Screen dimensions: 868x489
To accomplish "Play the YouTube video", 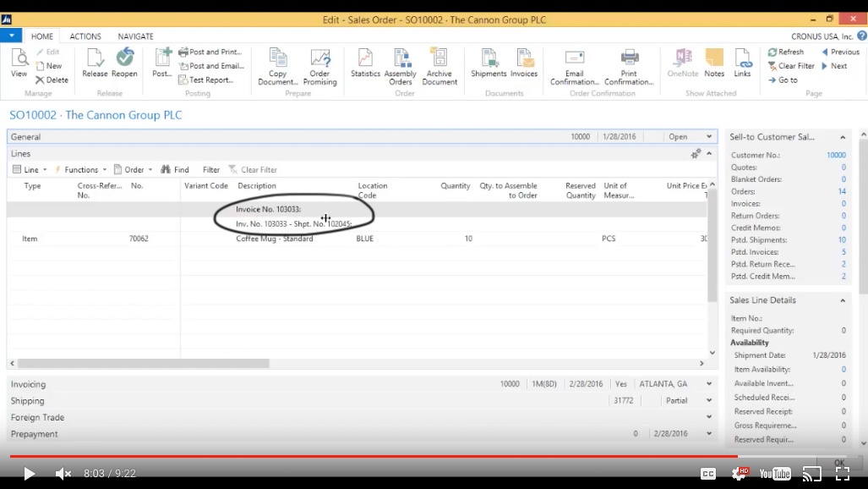I will 29,474.
